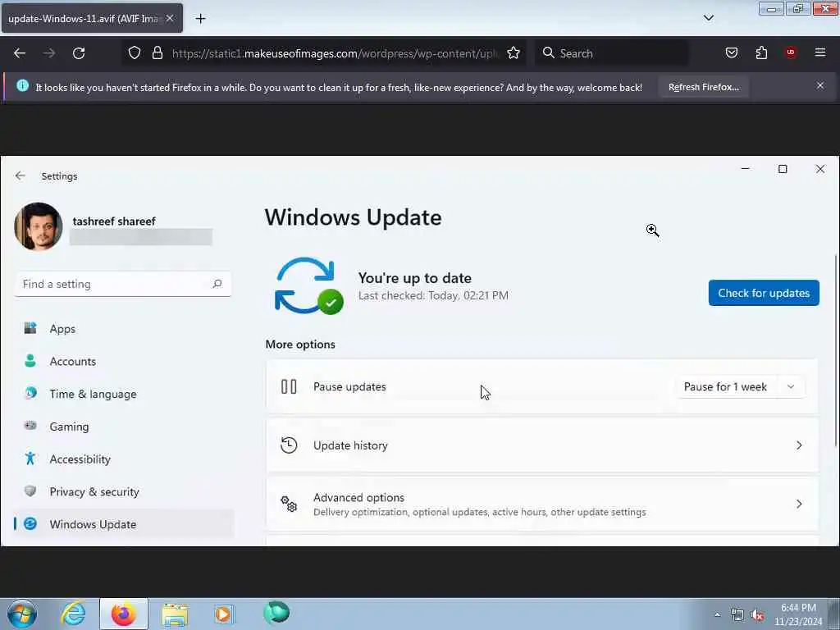
Task: Open the Firefox extensions puzzle icon
Action: point(761,52)
